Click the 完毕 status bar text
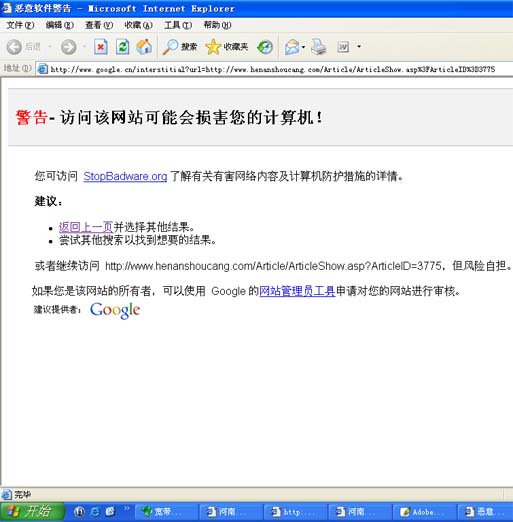 coord(23,494)
